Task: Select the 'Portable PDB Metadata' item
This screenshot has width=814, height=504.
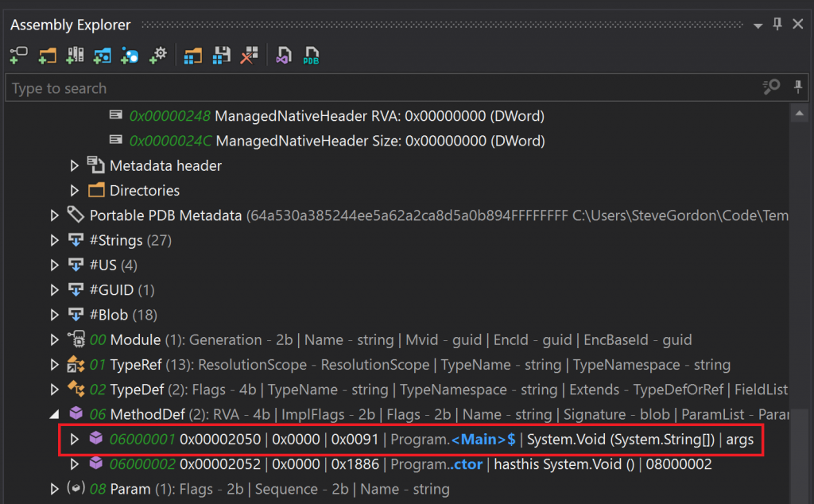Action: tap(165, 215)
